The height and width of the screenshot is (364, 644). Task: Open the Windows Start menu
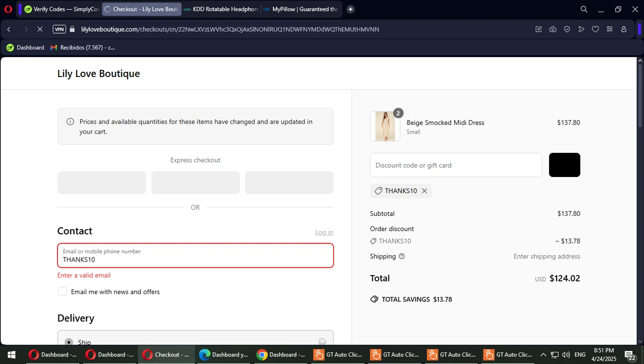pyautogui.click(x=12, y=355)
